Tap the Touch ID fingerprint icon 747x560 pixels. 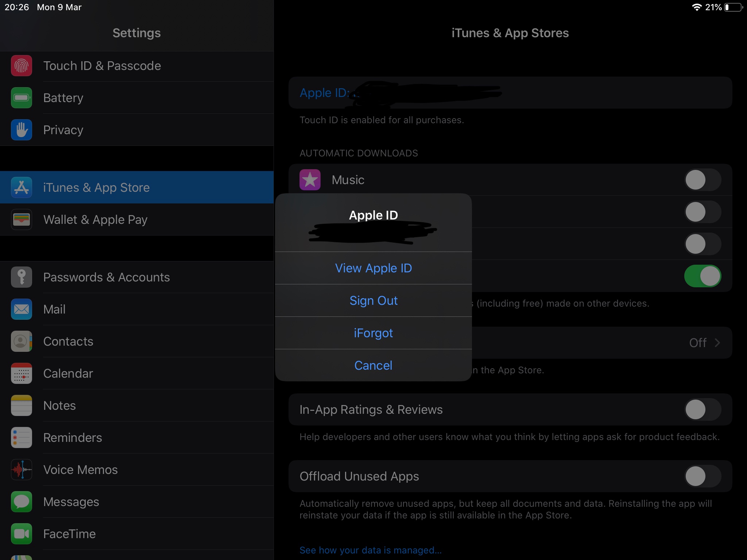tap(22, 66)
